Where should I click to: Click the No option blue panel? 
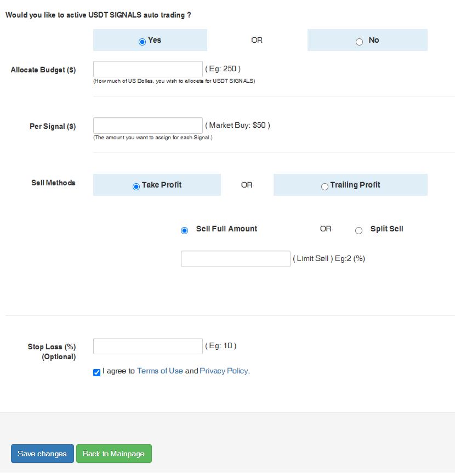point(367,40)
